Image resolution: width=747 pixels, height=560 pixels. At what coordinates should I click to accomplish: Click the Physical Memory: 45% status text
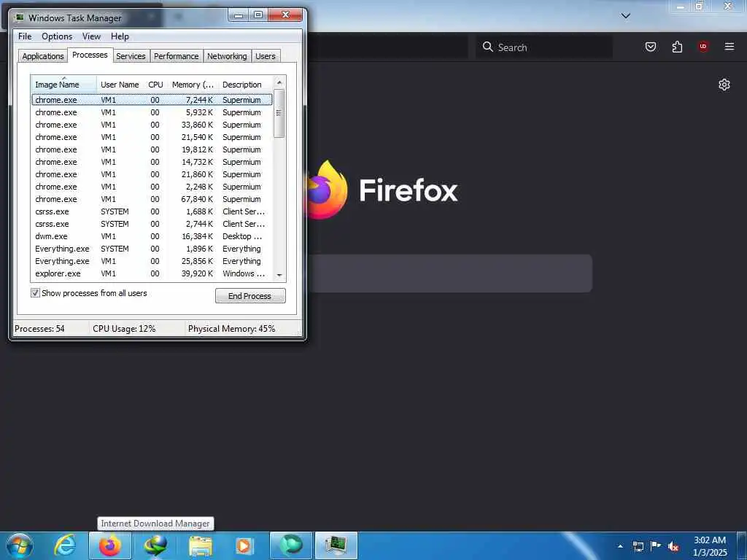[x=231, y=329]
